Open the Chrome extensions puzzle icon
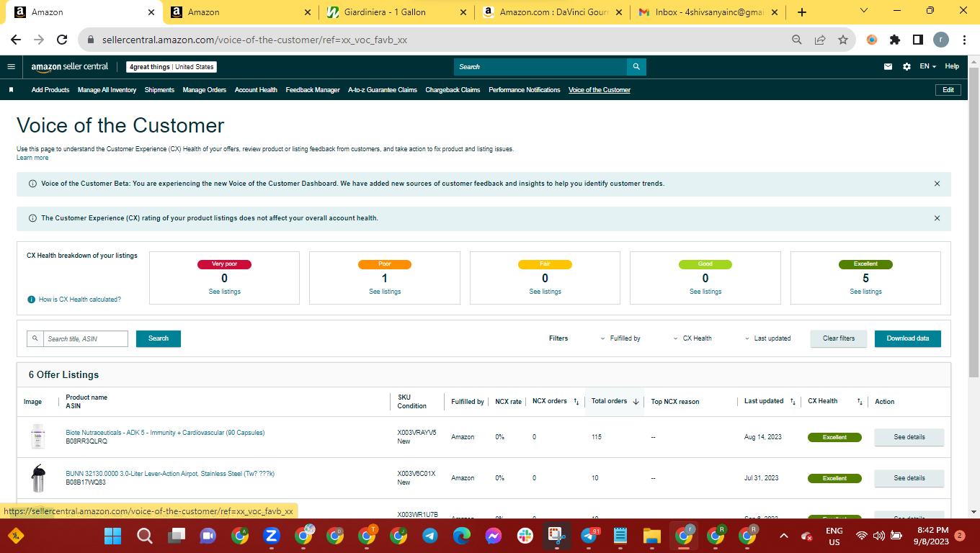This screenshot has width=980, height=553. [895, 40]
